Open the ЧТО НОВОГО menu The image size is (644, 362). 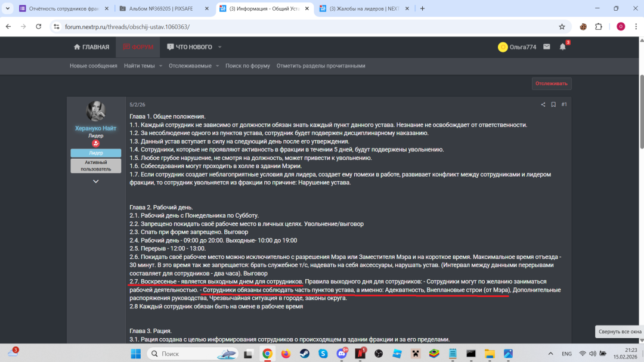[191, 47]
